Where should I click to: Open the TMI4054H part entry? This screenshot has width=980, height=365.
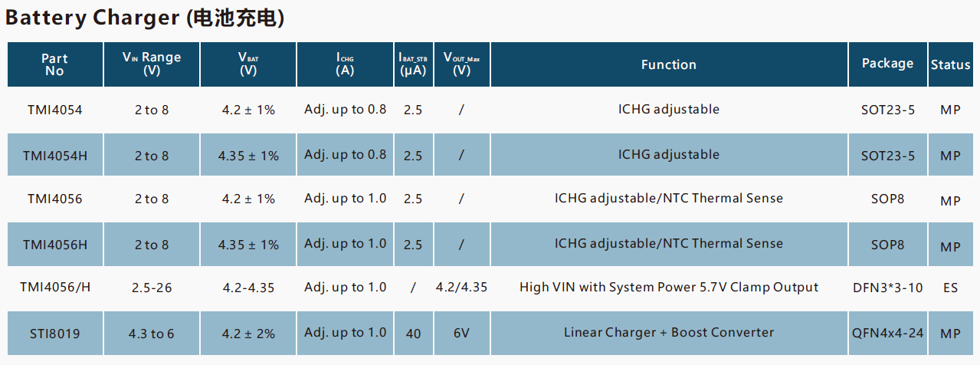(54, 156)
